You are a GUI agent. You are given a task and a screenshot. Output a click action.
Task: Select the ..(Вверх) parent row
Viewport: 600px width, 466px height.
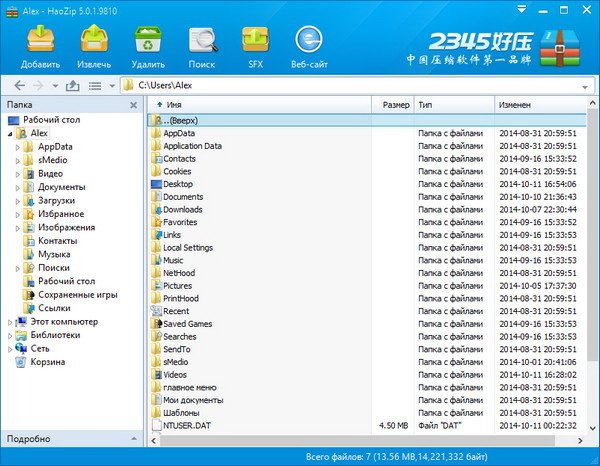(x=367, y=120)
